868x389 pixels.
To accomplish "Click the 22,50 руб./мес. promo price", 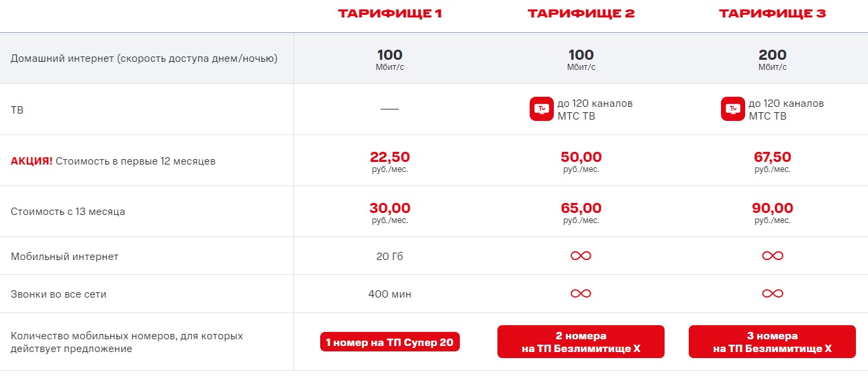I will coord(389,162).
